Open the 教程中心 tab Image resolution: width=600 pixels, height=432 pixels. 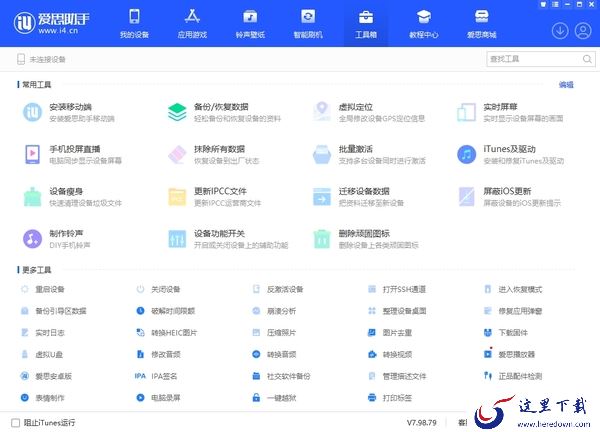(x=424, y=24)
